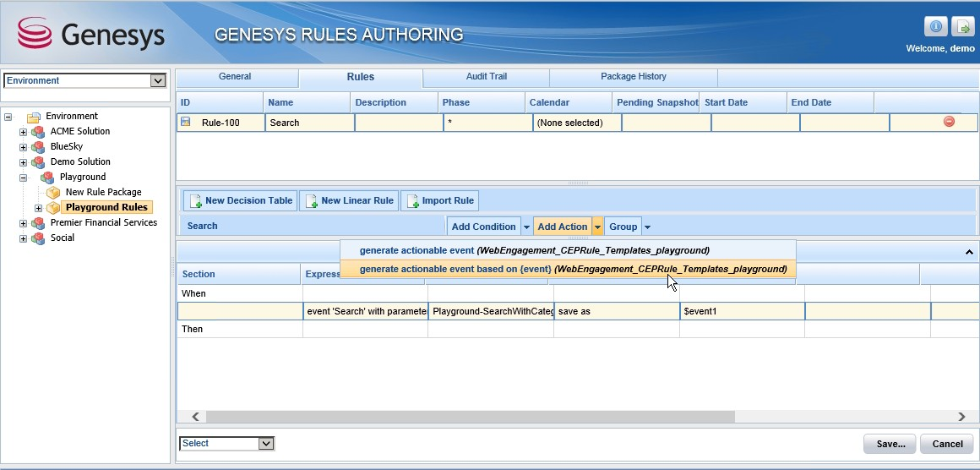Image resolution: width=980 pixels, height=470 pixels.
Task: Click the right arrow on the horizontal scrollbar
Action: [962, 416]
